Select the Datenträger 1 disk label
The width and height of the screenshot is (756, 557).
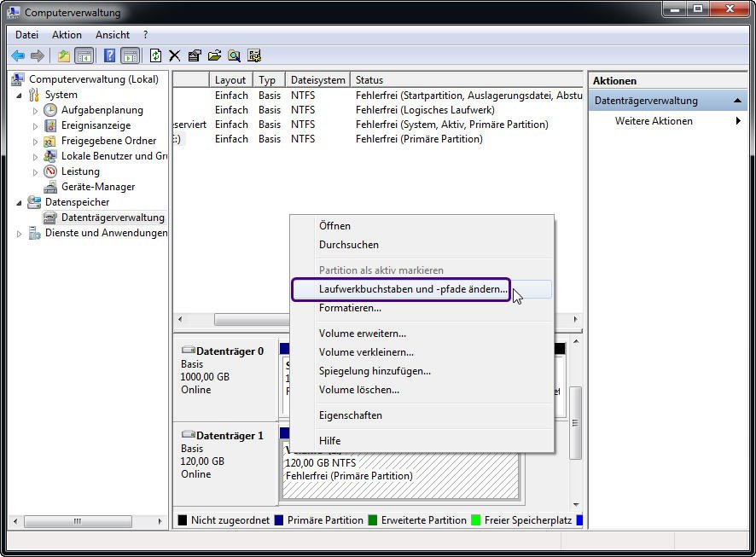[230, 436]
